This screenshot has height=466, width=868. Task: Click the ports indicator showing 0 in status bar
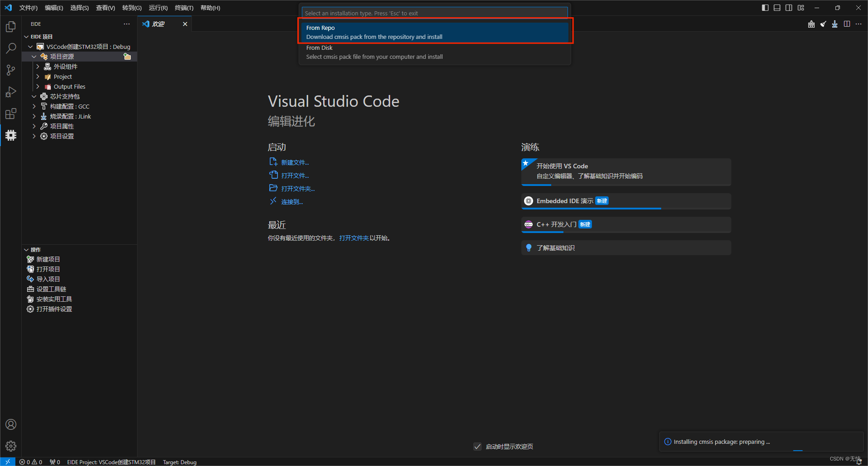pyautogui.click(x=55, y=462)
